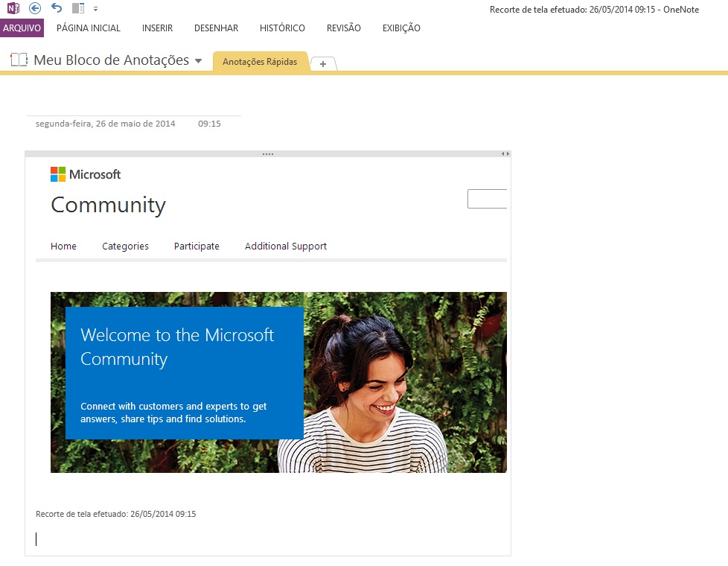Click the Connect with customers and experts text

point(173,413)
